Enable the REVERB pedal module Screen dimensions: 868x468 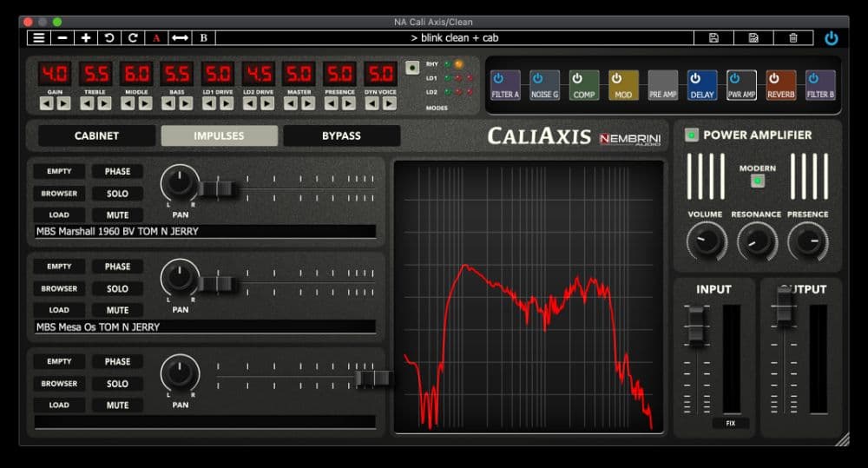tap(780, 79)
